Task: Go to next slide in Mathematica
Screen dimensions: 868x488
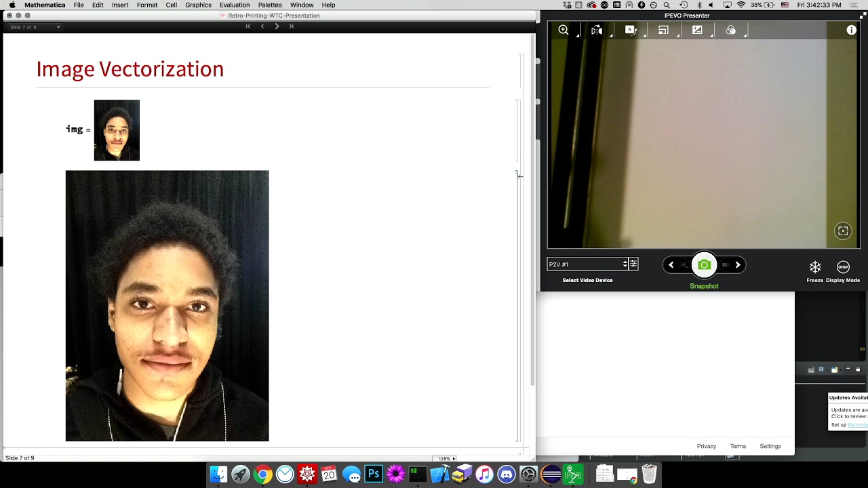Action: [277, 26]
